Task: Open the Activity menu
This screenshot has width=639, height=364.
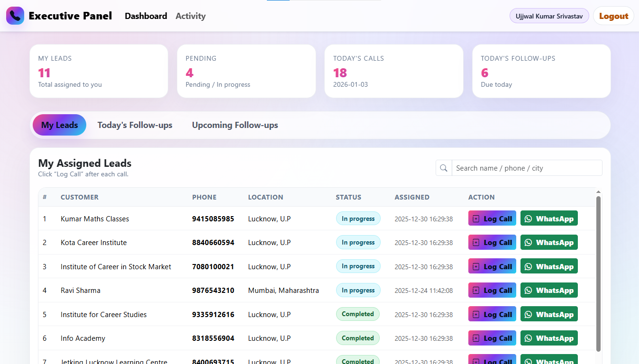Action: [x=190, y=16]
